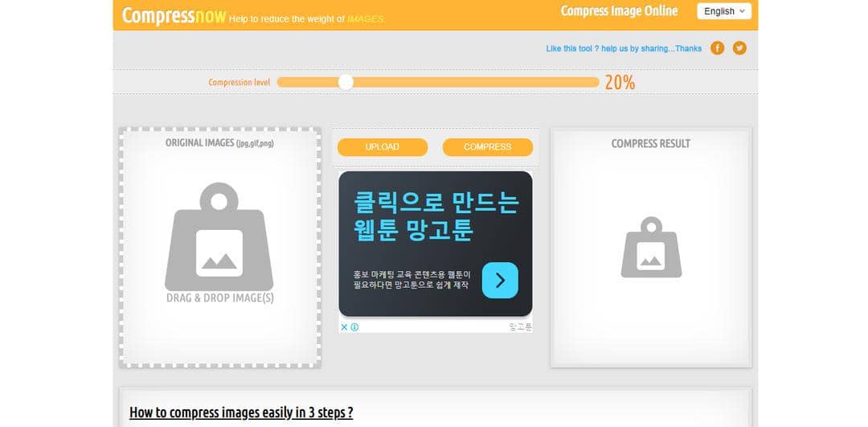868x427 pixels.
Task: Click the 20% compression value label
Action: click(620, 83)
